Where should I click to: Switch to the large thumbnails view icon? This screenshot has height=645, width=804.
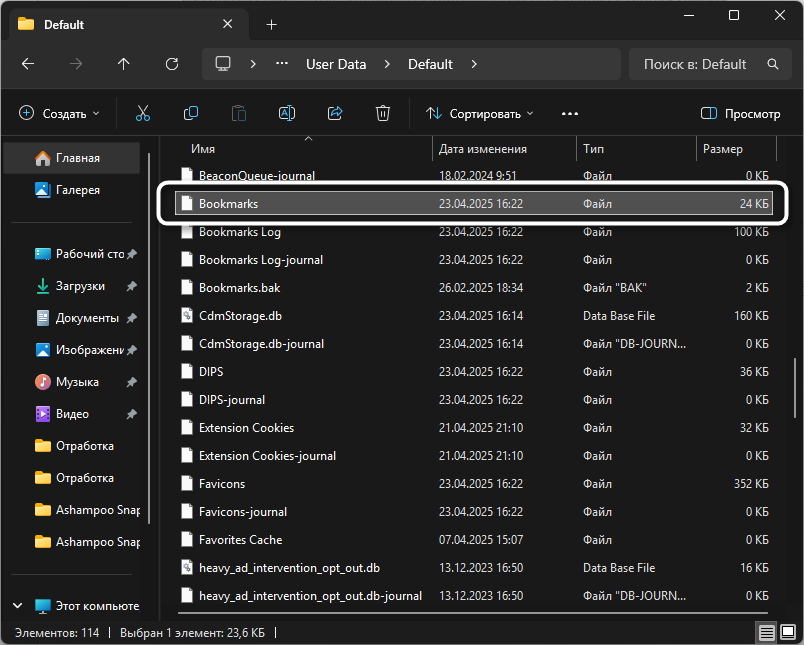pos(786,633)
